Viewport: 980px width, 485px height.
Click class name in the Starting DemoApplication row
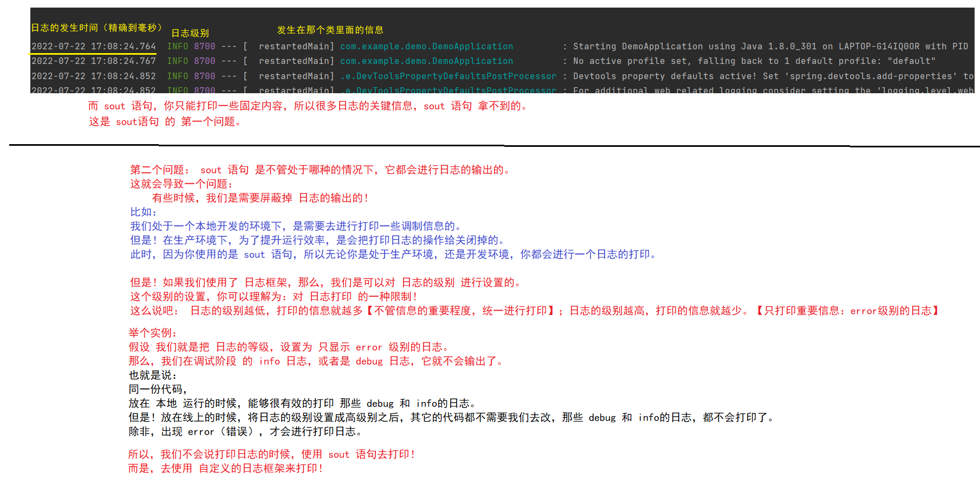click(x=426, y=47)
